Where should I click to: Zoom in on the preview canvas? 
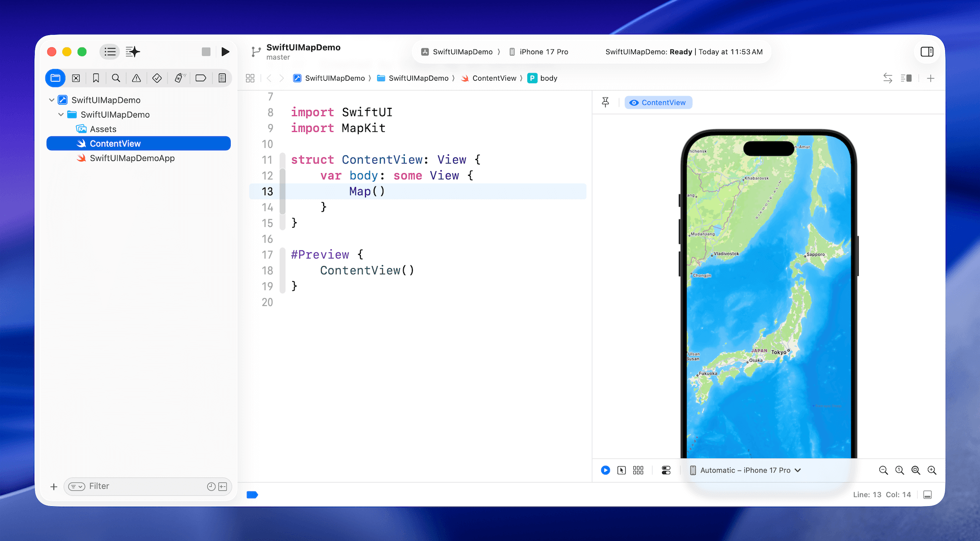pos(932,470)
